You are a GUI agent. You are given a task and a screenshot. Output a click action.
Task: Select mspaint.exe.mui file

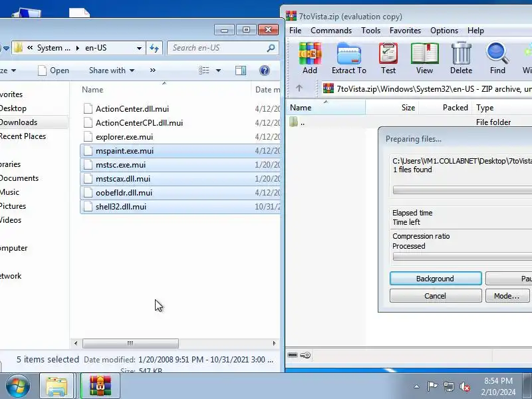[x=180, y=151]
